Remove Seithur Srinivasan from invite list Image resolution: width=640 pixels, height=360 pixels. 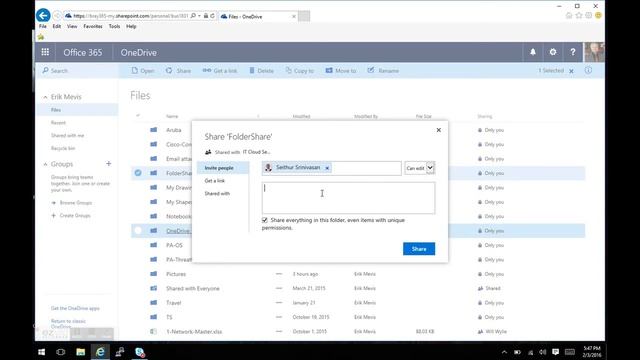327,168
